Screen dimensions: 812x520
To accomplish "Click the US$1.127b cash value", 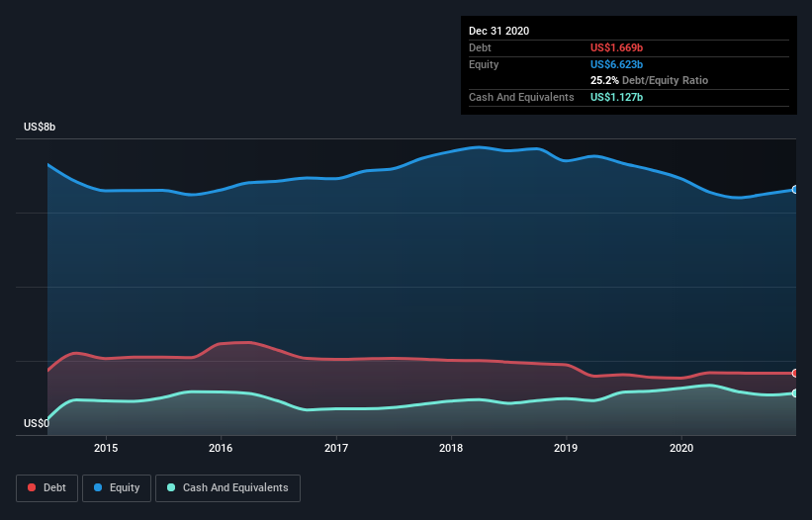I will (616, 97).
